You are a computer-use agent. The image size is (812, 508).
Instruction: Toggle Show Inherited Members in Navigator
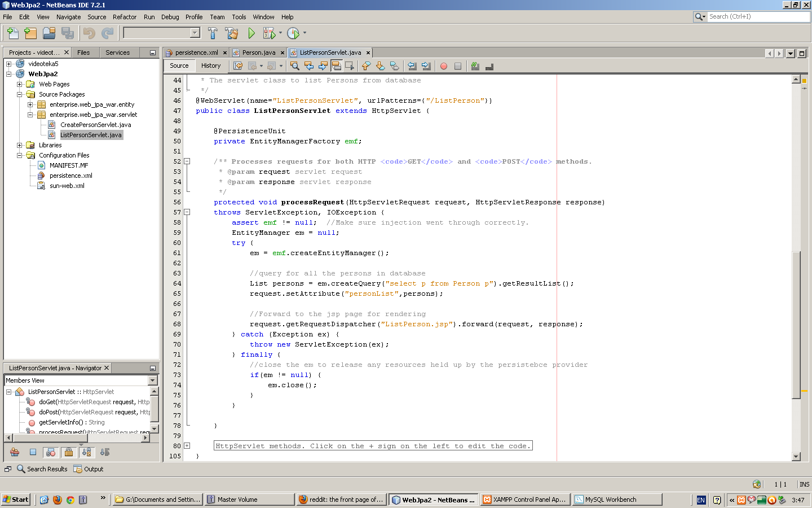click(15, 452)
